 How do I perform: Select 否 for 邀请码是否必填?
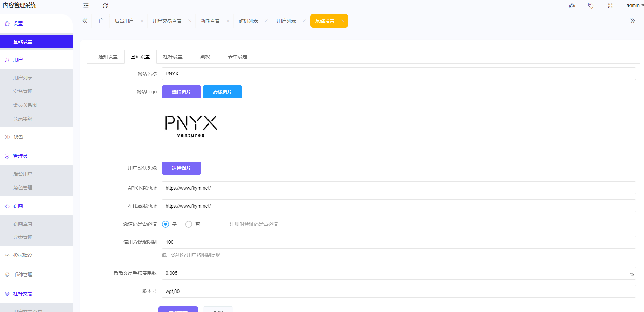point(188,224)
